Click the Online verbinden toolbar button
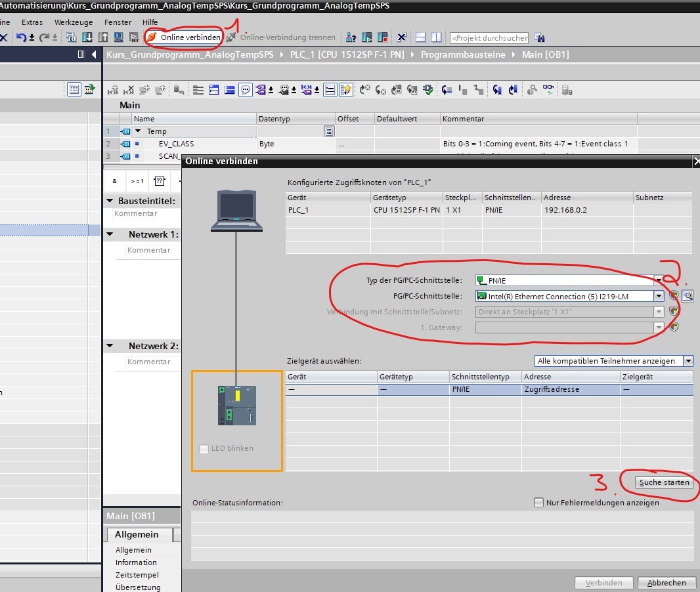 (x=184, y=37)
